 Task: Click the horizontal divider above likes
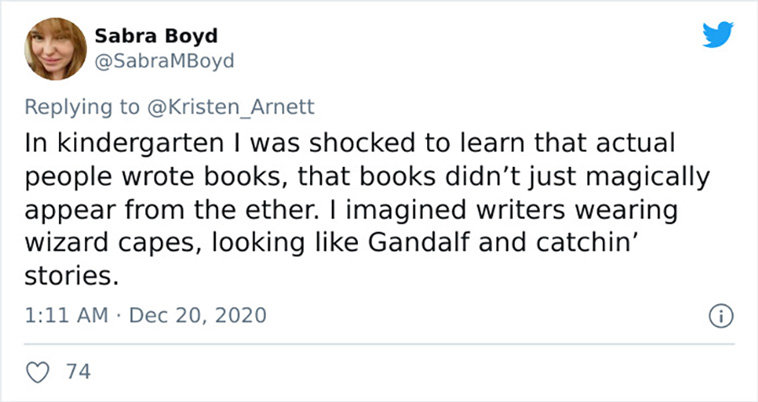tap(379, 344)
